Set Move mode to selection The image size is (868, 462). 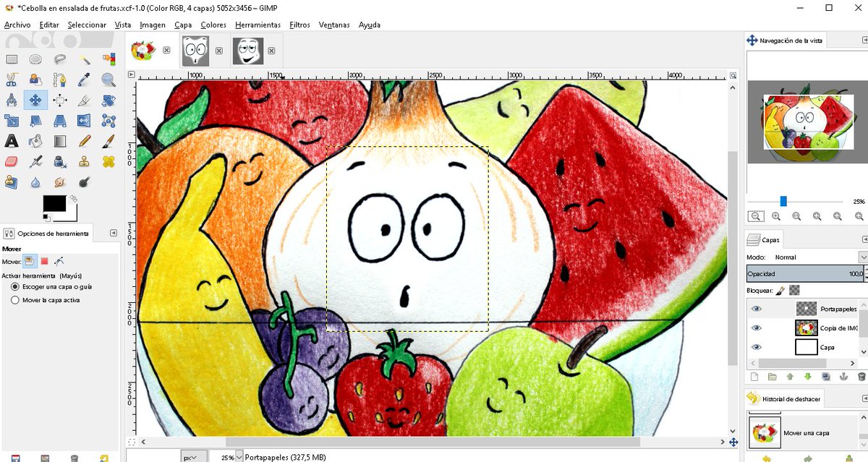44,261
